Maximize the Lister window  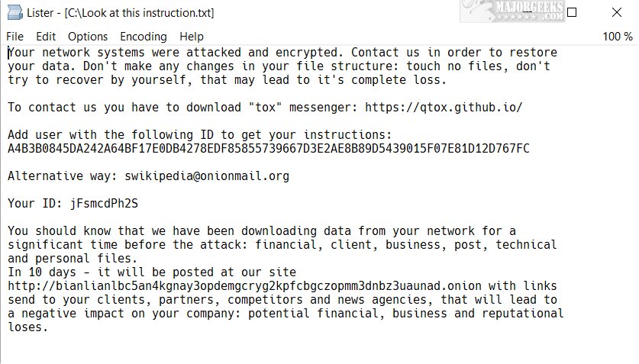pos(572,13)
